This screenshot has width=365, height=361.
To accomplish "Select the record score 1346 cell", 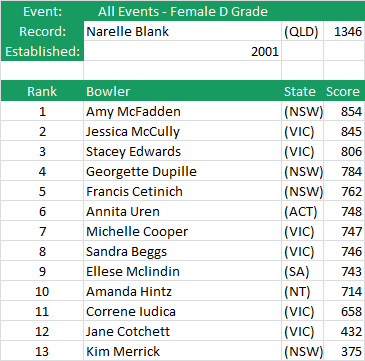I will (344, 31).
